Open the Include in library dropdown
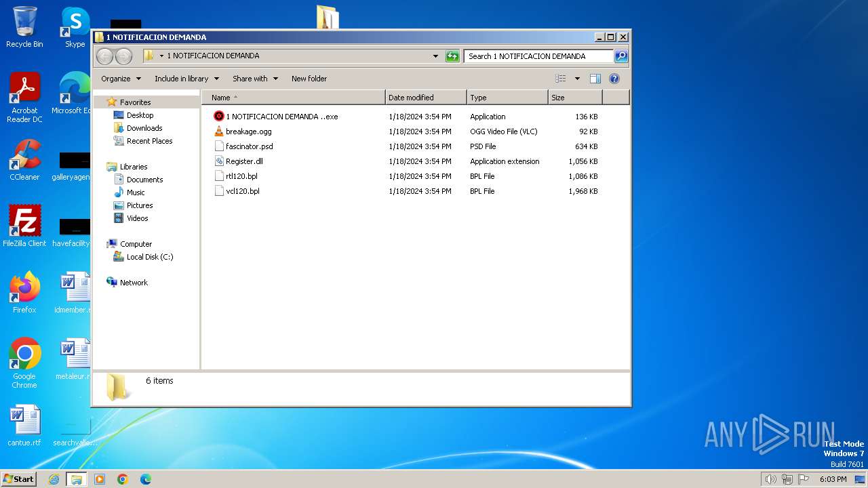 pos(186,79)
